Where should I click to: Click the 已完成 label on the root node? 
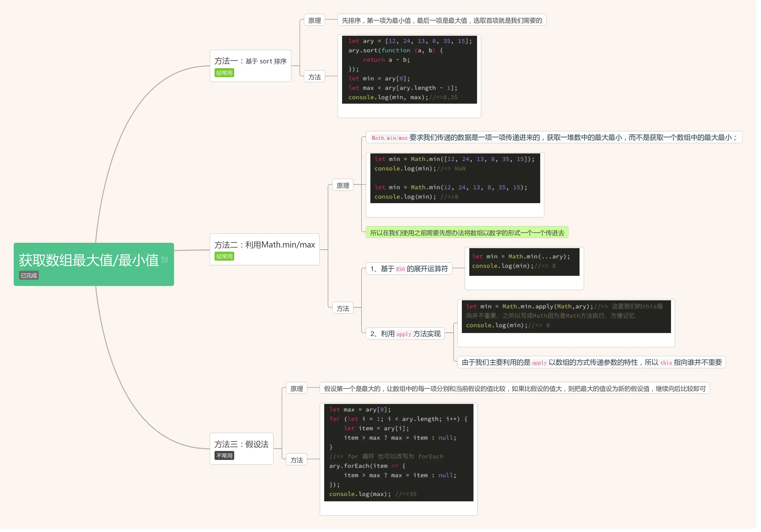coord(29,275)
